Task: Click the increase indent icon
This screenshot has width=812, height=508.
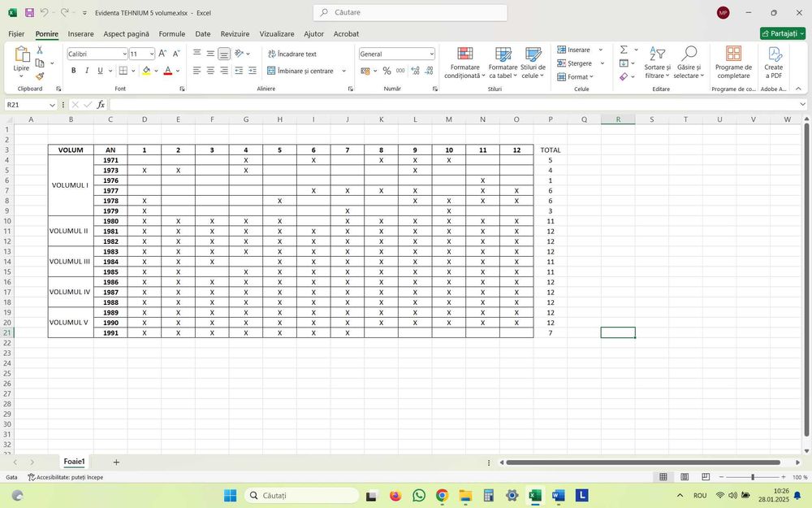Action: (253, 71)
